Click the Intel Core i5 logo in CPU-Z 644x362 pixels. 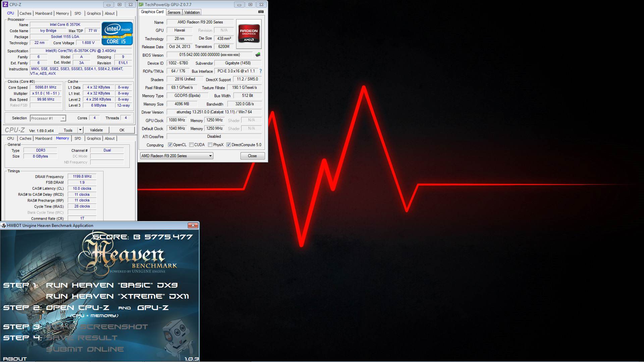(117, 34)
